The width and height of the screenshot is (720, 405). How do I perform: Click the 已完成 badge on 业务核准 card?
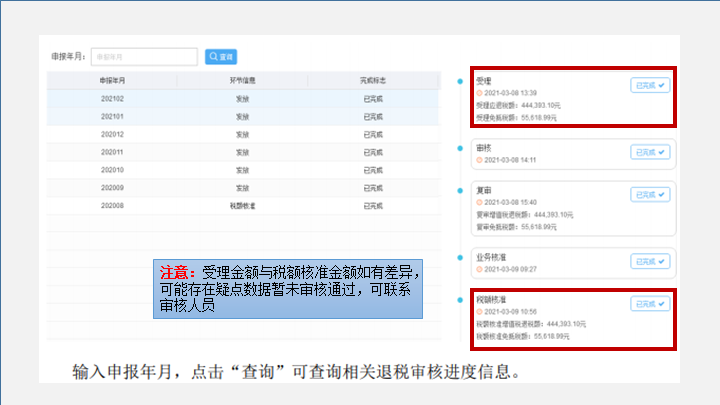pyautogui.click(x=650, y=261)
